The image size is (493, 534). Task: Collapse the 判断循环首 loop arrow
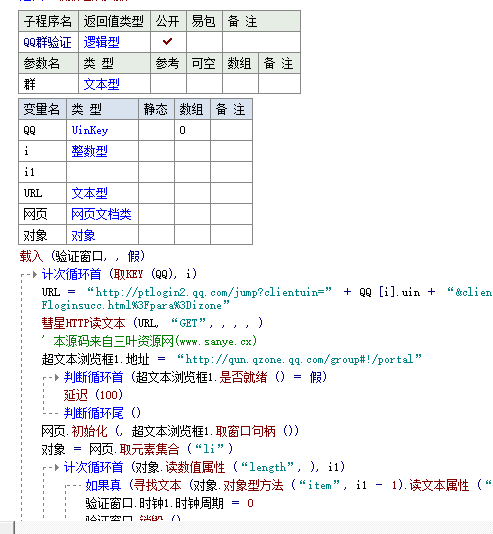point(57,377)
